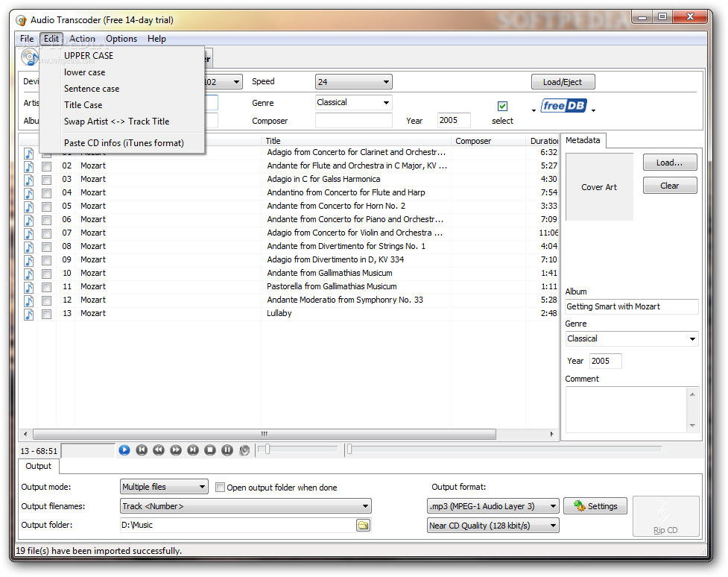The height and width of the screenshot is (577, 728).
Task: Click the playback position slider handle
Action: 349,449
